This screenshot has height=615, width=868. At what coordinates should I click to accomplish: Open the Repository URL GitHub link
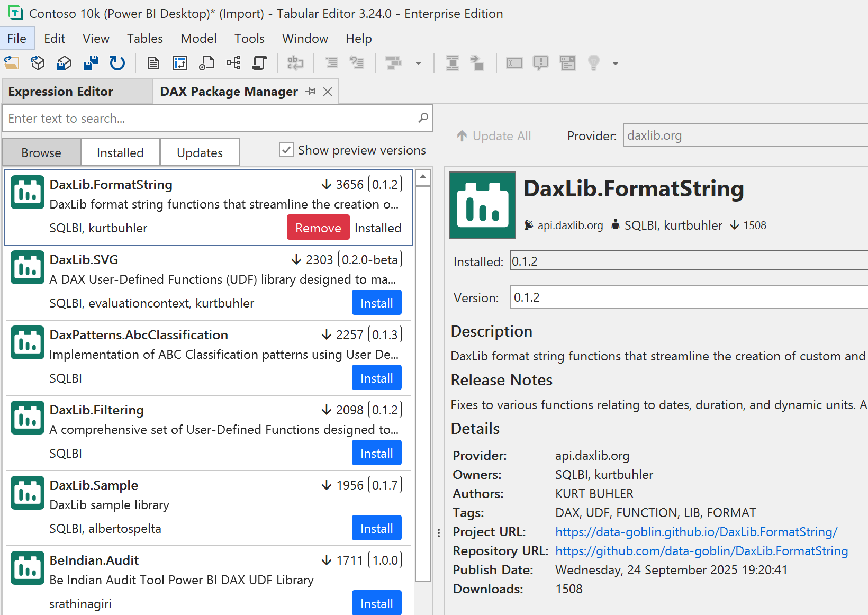(701, 551)
